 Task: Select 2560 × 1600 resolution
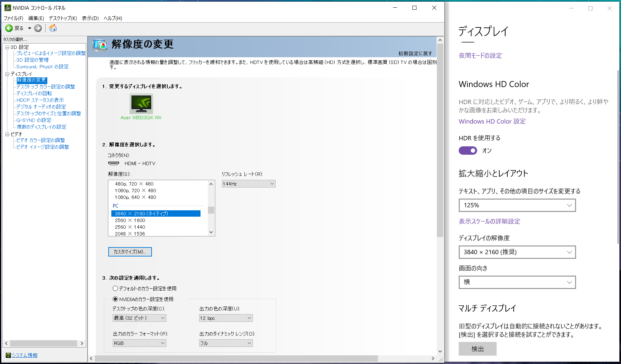(130, 220)
